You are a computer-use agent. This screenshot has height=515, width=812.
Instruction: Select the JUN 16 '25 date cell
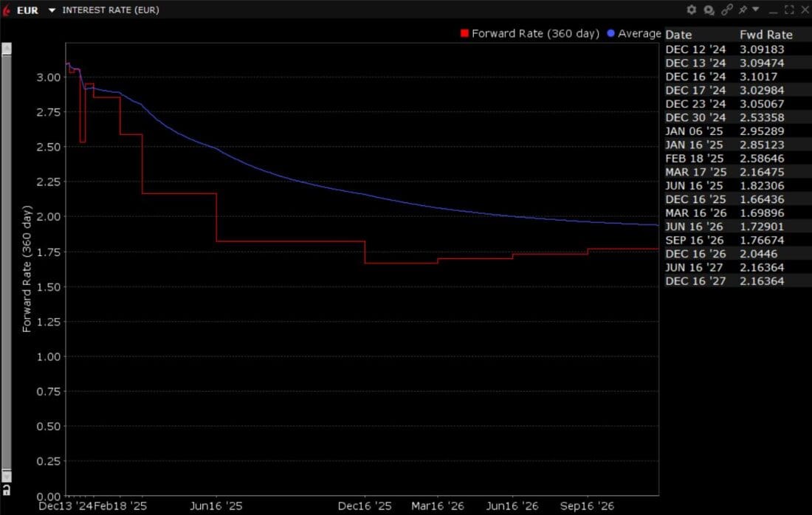click(695, 186)
